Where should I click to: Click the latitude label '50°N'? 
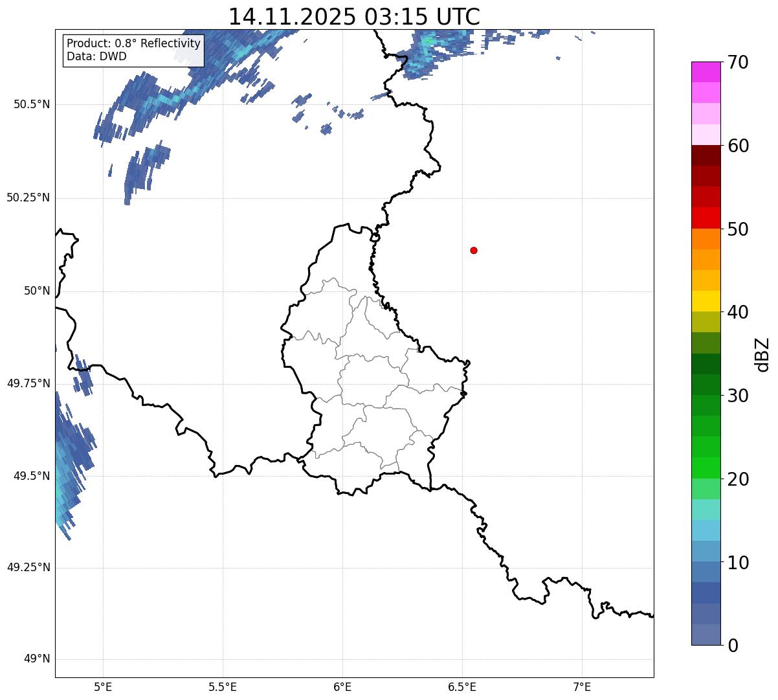click(x=37, y=291)
